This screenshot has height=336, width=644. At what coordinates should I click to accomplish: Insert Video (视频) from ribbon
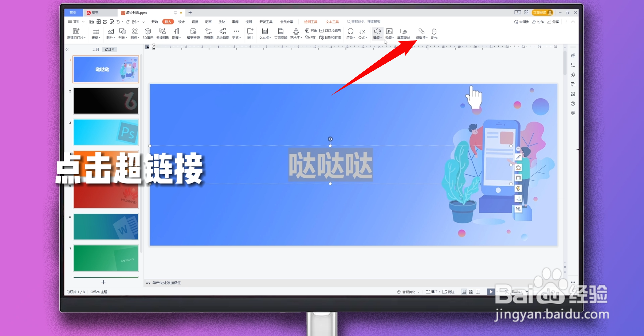coord(389,33)
